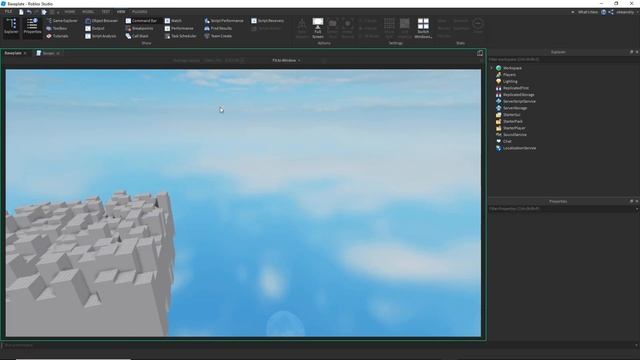
Task: Show the Output window
Action: tap(95, 28)
